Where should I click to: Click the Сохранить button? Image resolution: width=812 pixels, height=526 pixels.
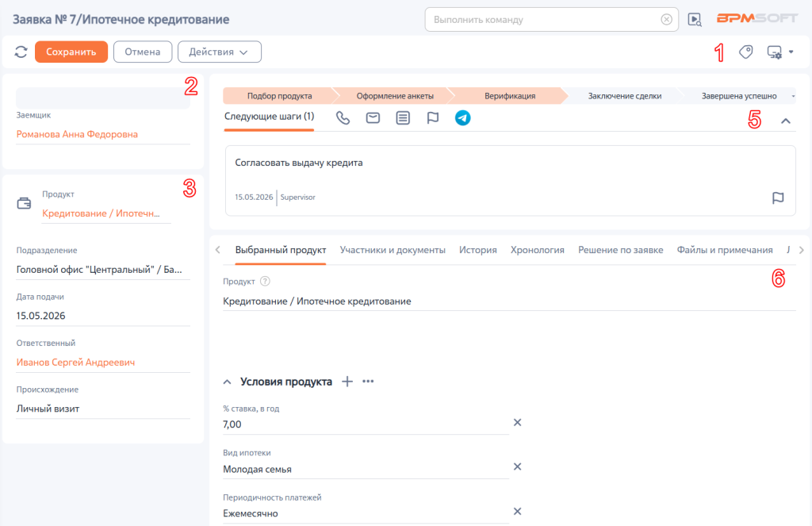71,52
